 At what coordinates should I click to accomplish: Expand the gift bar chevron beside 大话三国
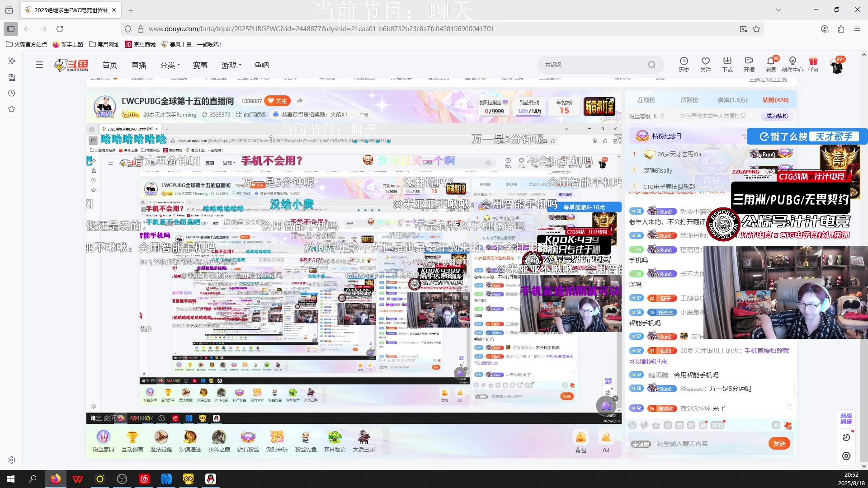click(386, 441)
